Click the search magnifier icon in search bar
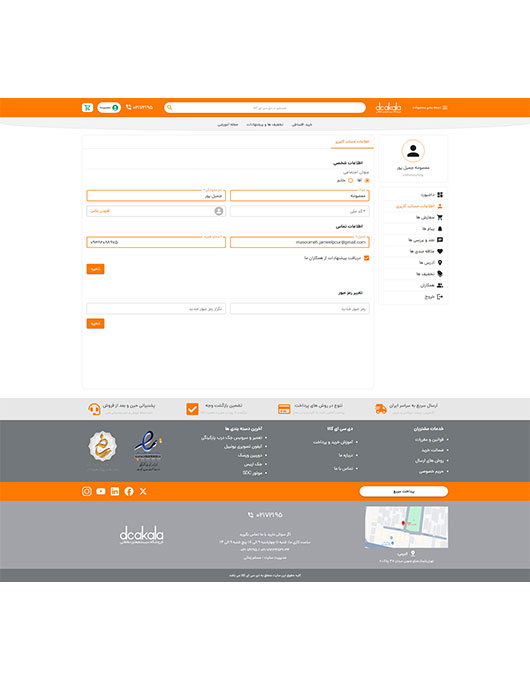Screen dimensions: 530x680 pyautogui.click(x=170, y=108)
